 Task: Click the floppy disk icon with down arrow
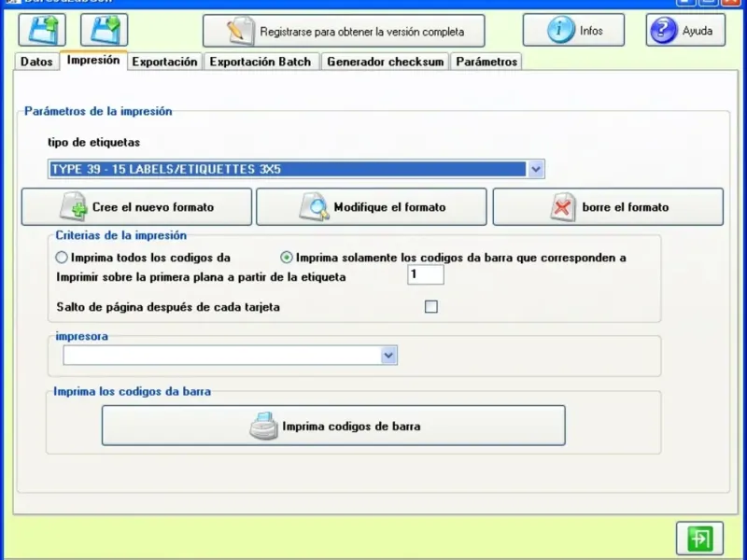pos(105,30)
